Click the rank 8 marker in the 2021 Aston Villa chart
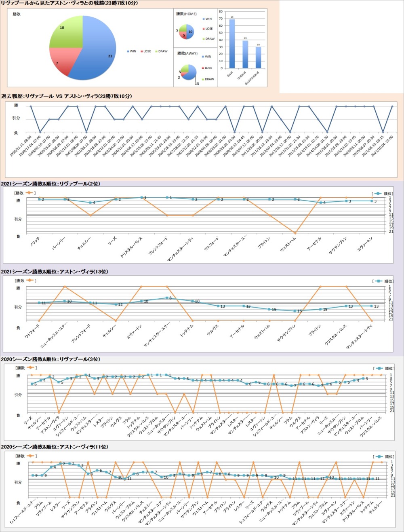404x532 pixels. pos(167,298)
